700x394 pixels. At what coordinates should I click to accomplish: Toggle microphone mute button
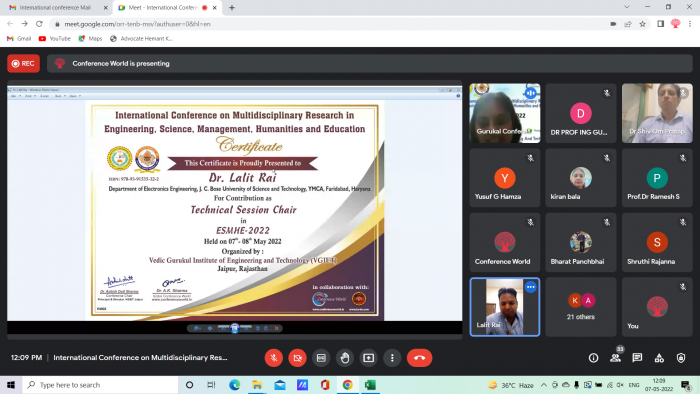tap(274, 358)
